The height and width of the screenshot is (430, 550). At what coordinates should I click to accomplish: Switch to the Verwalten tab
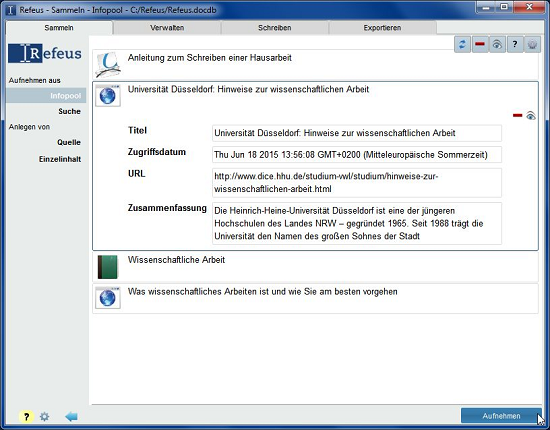pyautogui.click(x=167, y=28)
